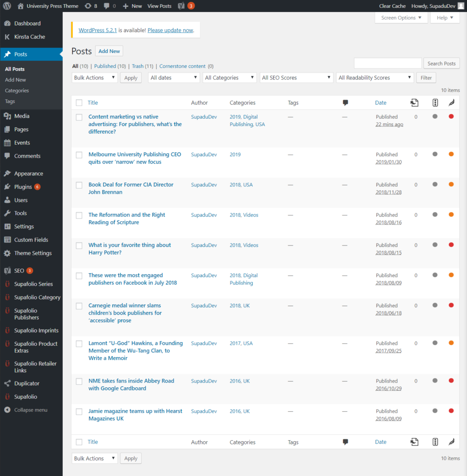Click the Media icon in sidebar
Screen dimensions: 467x476
pos(7,116)
